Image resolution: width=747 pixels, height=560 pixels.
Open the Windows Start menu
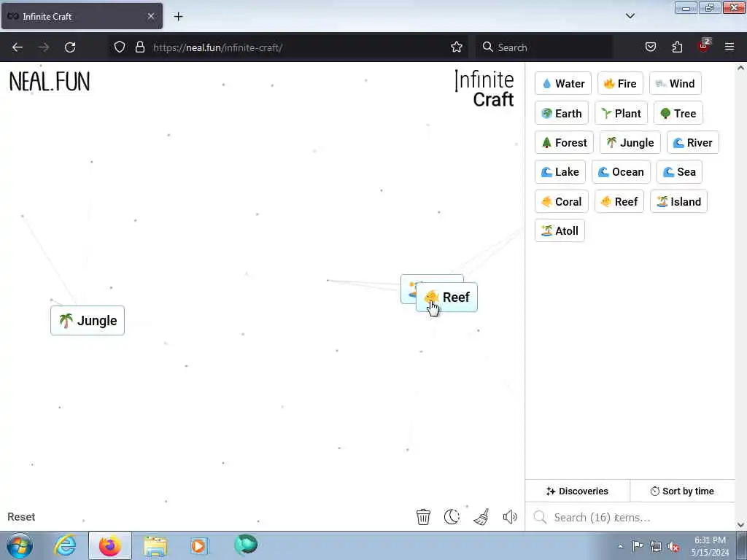coord(20,545)
